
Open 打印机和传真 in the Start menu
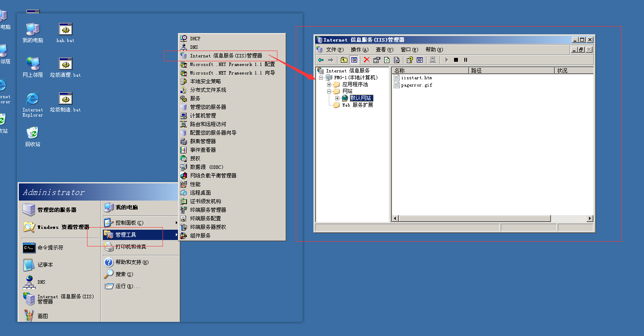coord(140,247)
